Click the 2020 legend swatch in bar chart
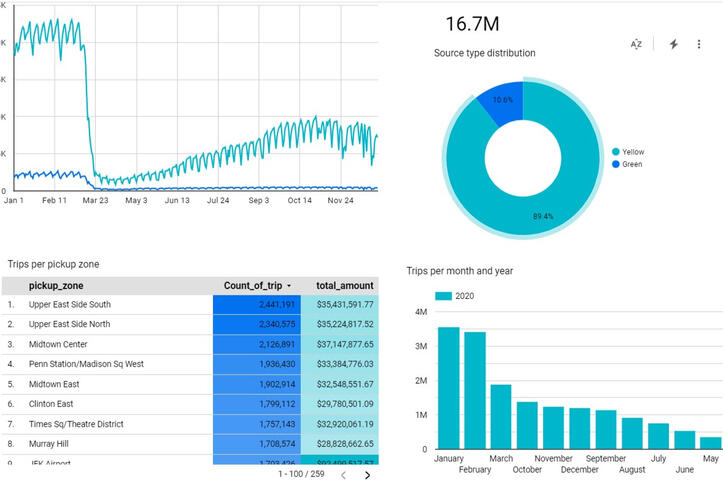This screenshot has width=723, height=480. pyautogui.click(x=445, y=296)
